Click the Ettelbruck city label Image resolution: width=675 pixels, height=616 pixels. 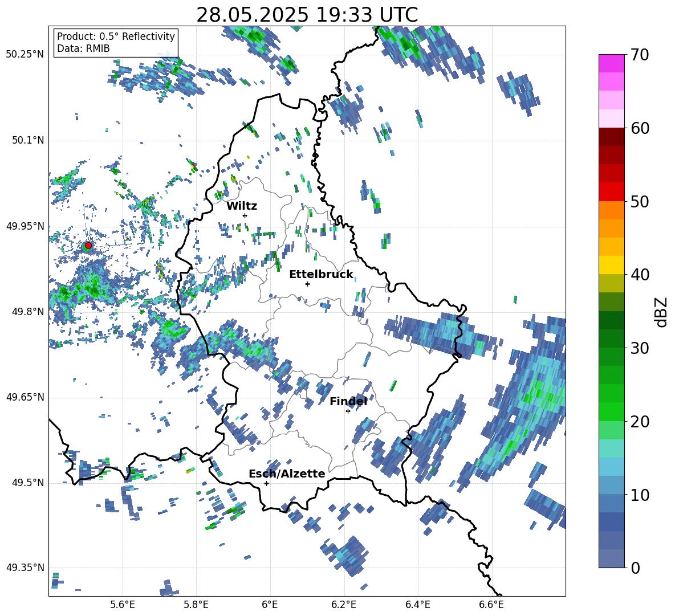[x=321, y=275]
